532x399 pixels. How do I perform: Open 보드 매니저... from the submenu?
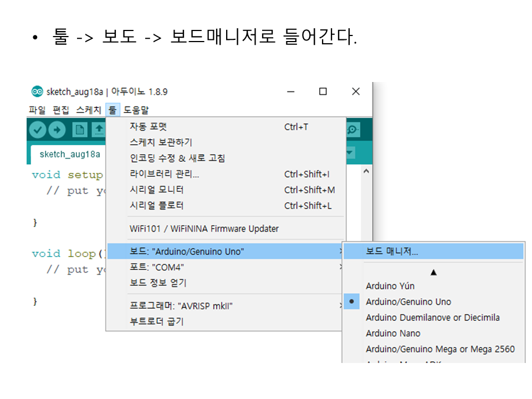point(433,252)
